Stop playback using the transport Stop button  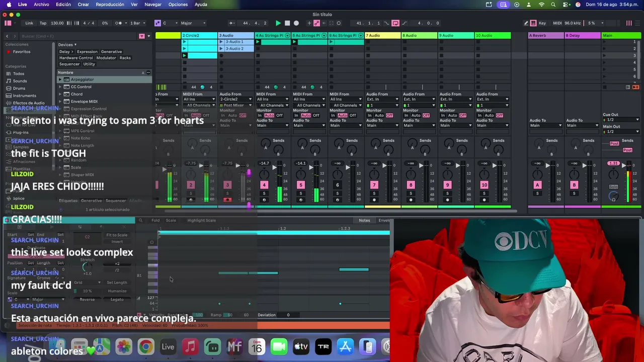tap(287, 23)
